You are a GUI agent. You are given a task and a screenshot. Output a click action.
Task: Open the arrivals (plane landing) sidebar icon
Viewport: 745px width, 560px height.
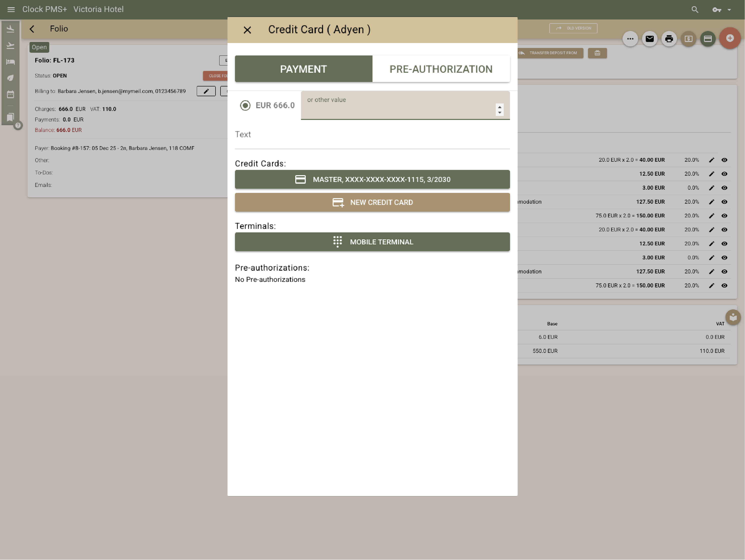(x=10, y=29)
